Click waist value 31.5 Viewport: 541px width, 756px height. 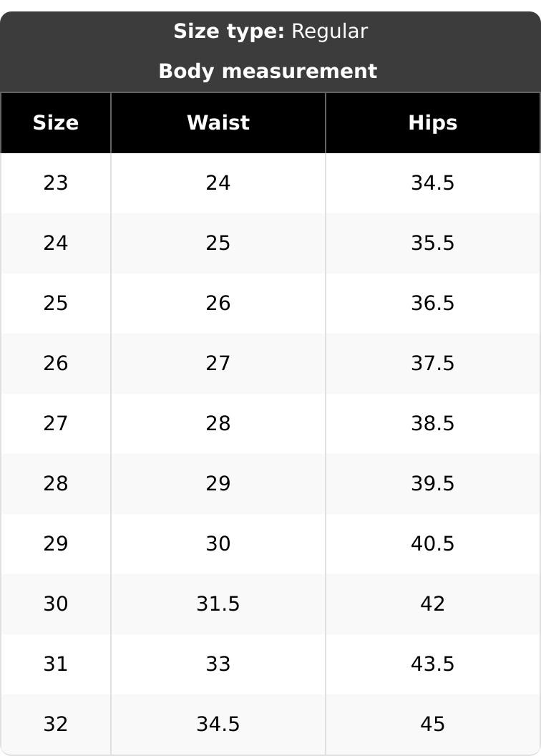click(x=218, y=604)
